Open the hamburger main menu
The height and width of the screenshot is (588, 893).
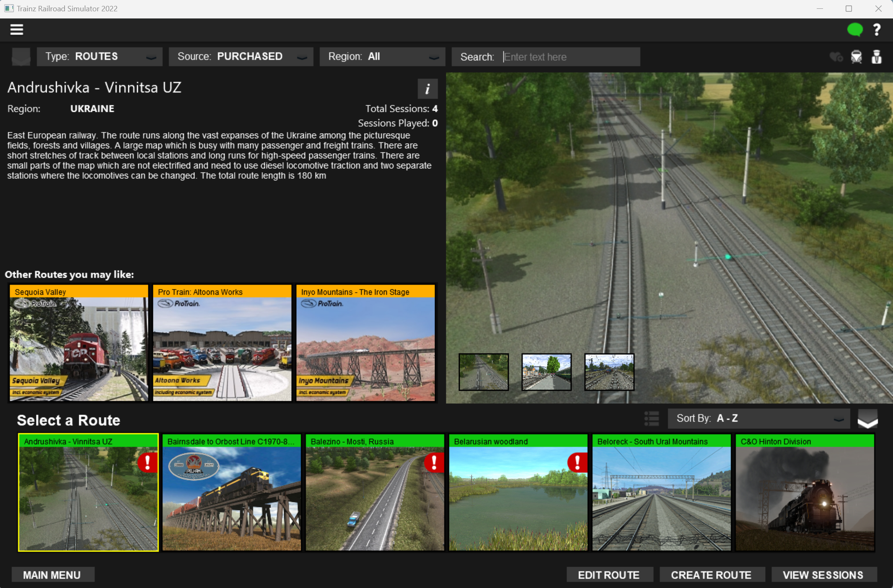pyautogui.click(x=17, y=30)
